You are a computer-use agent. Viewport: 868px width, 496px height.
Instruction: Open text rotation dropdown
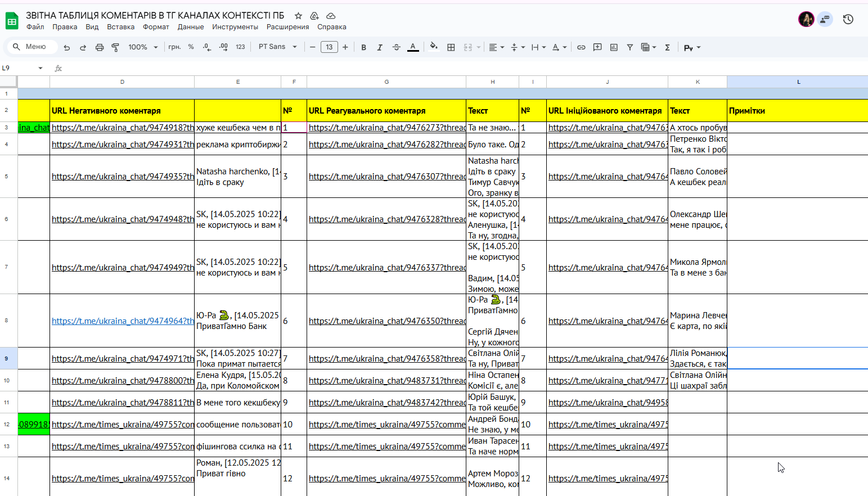(x=559, y=47)
